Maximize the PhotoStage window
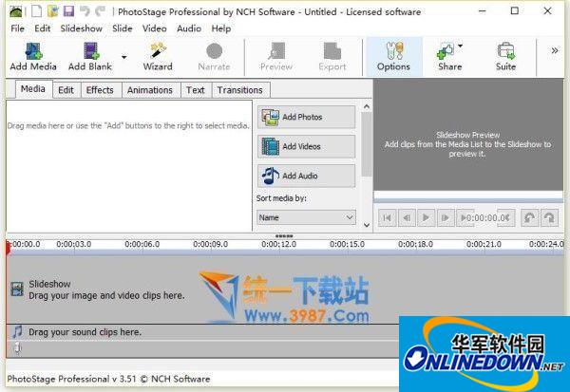 click(515, 10)
